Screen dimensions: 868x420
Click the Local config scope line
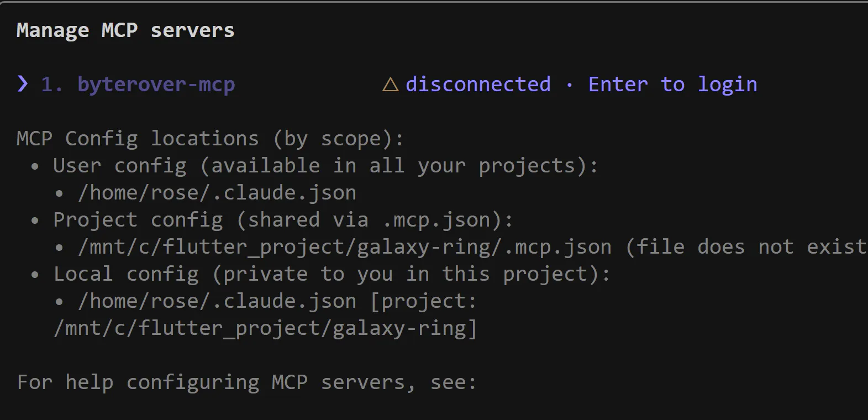pos(332,274)
